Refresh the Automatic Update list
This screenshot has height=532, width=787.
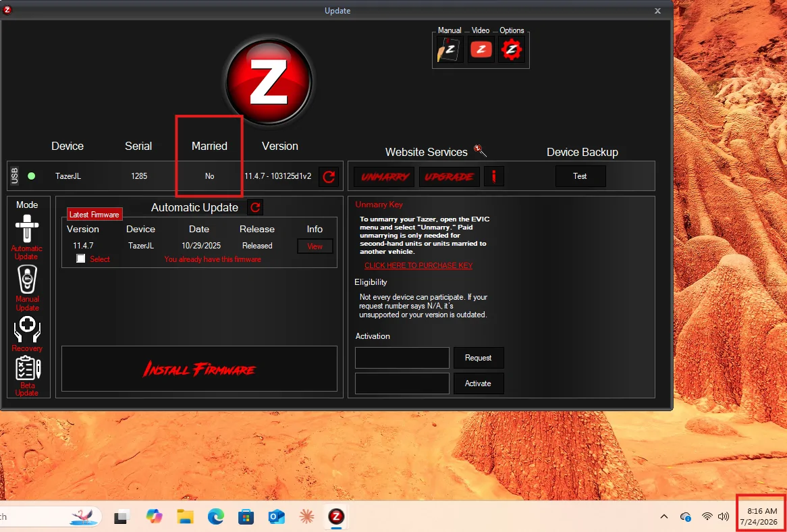(255, 207)
